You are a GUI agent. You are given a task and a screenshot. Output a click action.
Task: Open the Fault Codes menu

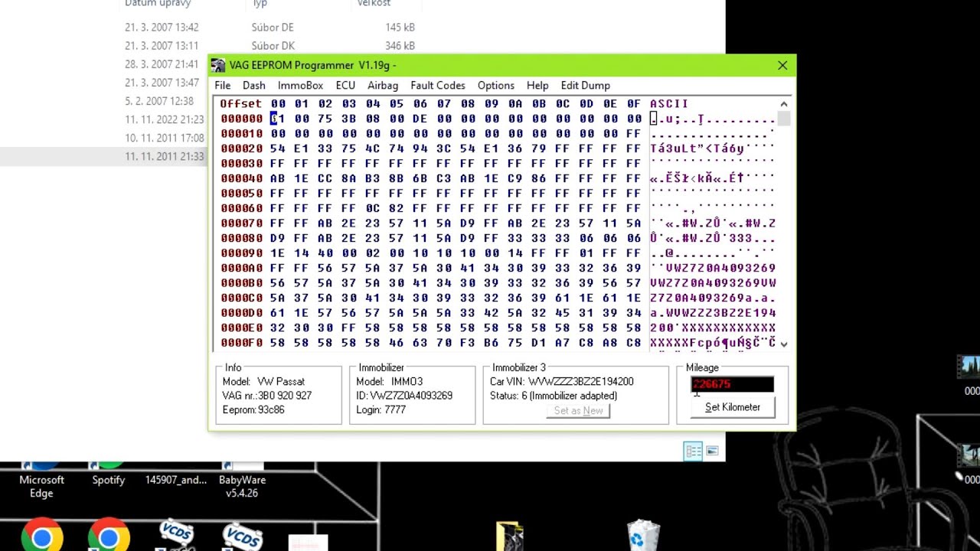point(437,85)
